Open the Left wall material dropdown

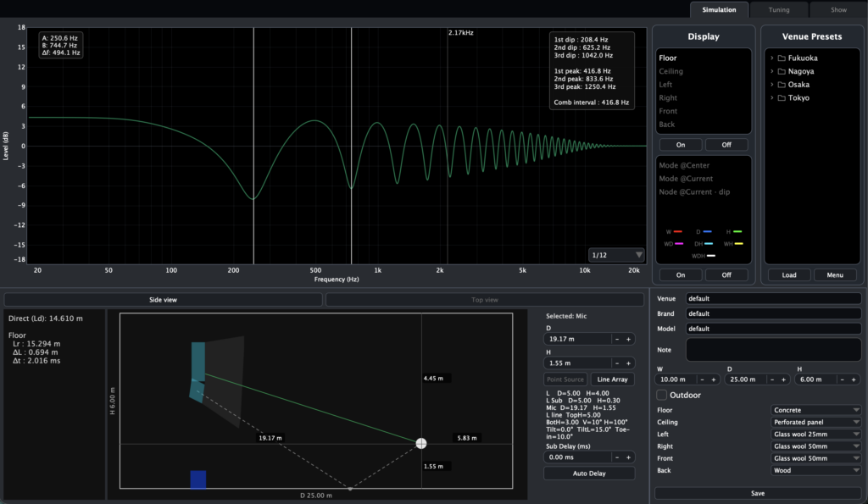(x=816, y=435)
